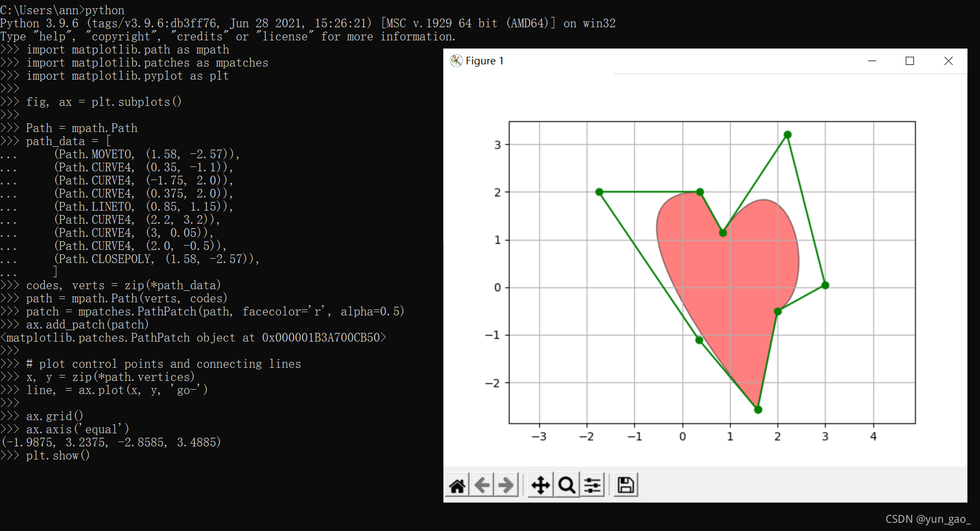Click the x-axis tick label '0'
This screenshot has height=531, width=980.
click(x=682, y=436)
